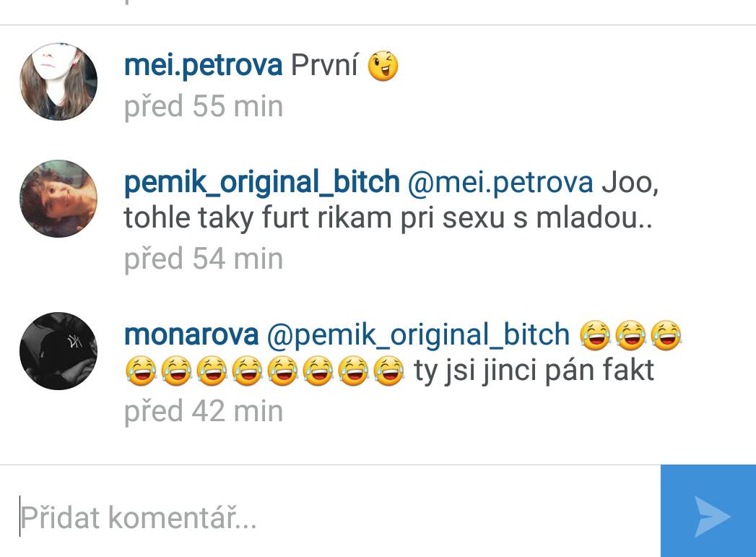Click the winking emoji after První
The width and height of the screenshot is (756, 557).
tap(383, 66)
